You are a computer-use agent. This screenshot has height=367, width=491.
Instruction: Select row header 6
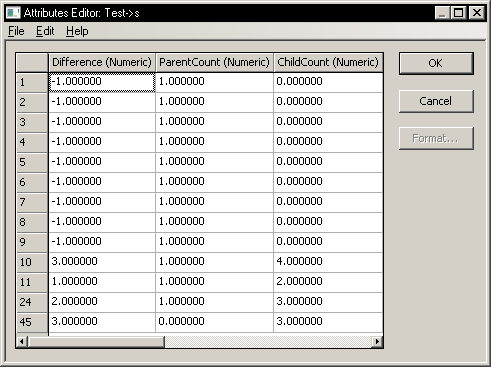coord(32,182)
